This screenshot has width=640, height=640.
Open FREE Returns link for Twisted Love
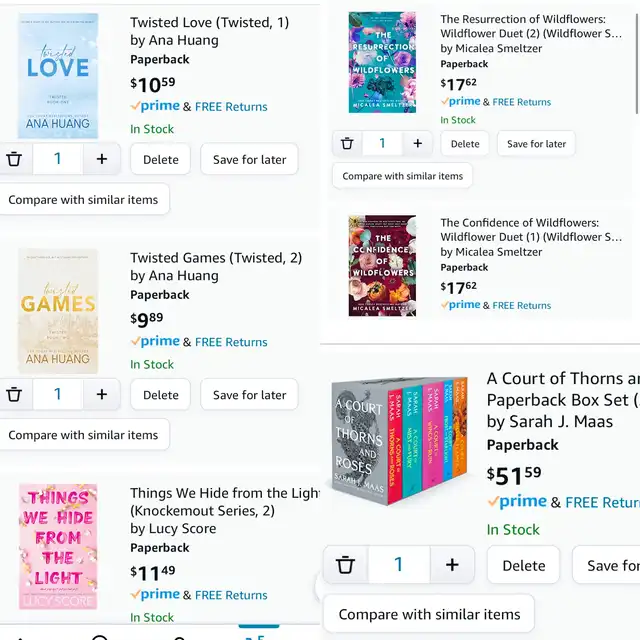[231, 107]
